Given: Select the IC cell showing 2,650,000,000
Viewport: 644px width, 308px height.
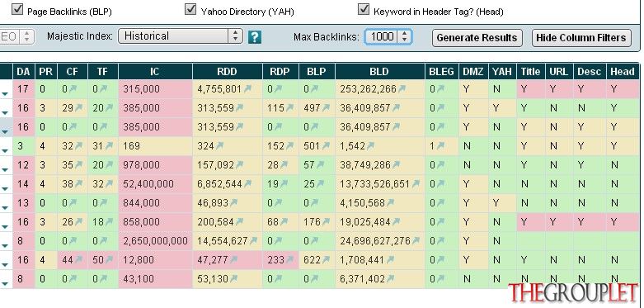Looking at the screenshot, I should (x=155, y=241).
